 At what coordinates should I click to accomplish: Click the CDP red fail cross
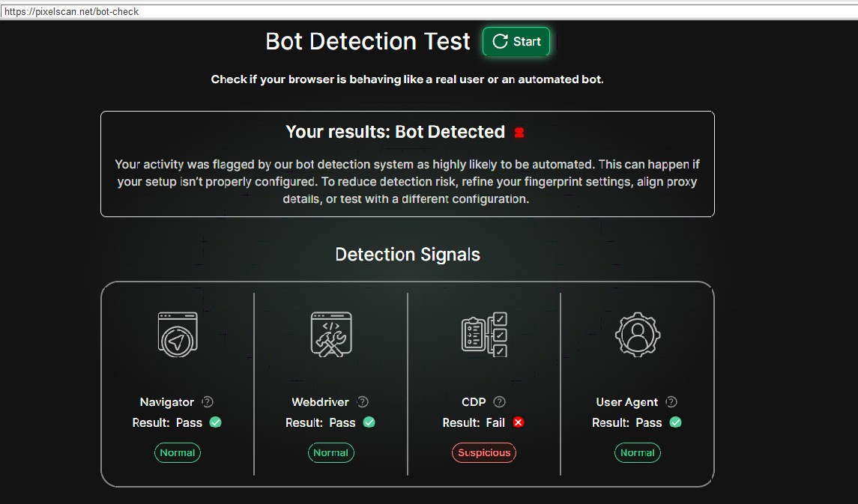tap(519, 422)
